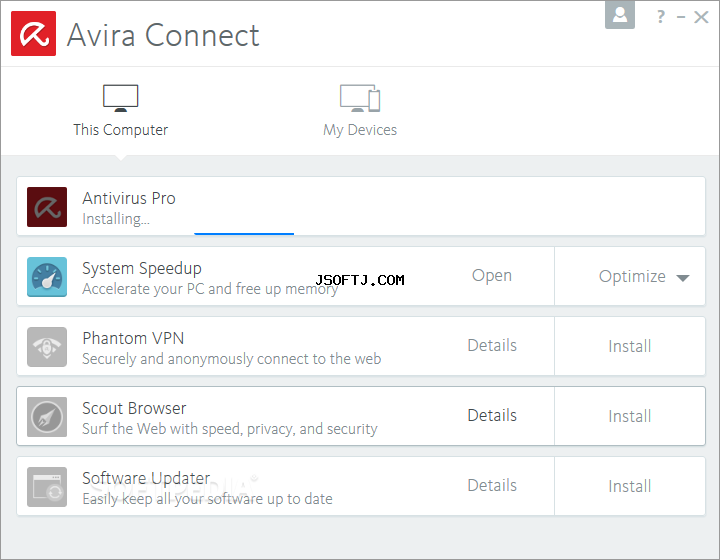Click 'Securely and anonymously connect to the web'
The image size is (720, 560).
[x=231, y=359]
